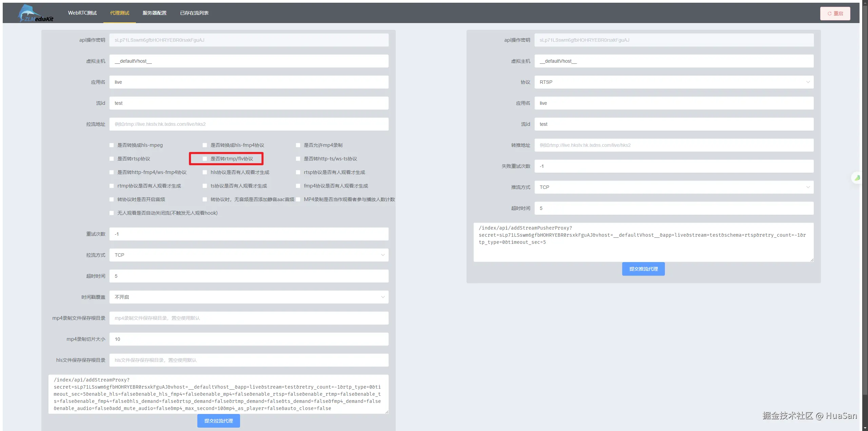The image size is (868, 431).
Task: Enable 是否转rtmp/flv协议 checkbox
Action: click(205, 159)
